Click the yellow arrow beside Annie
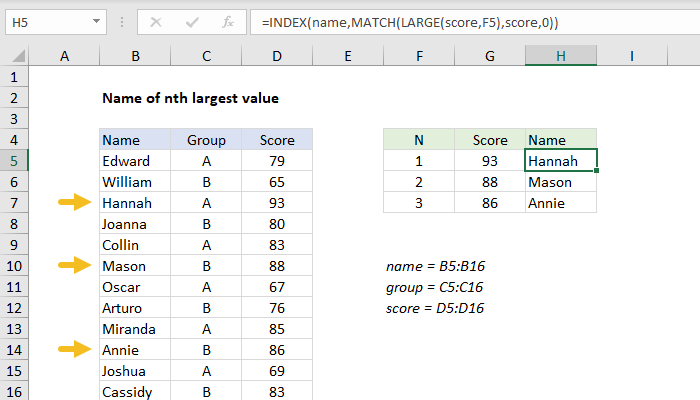700x400 pixels. click(x=73, y=349)
